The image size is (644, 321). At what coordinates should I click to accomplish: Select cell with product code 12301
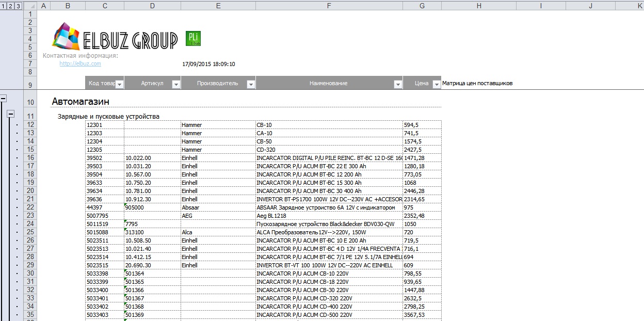(x=105, y=125)
